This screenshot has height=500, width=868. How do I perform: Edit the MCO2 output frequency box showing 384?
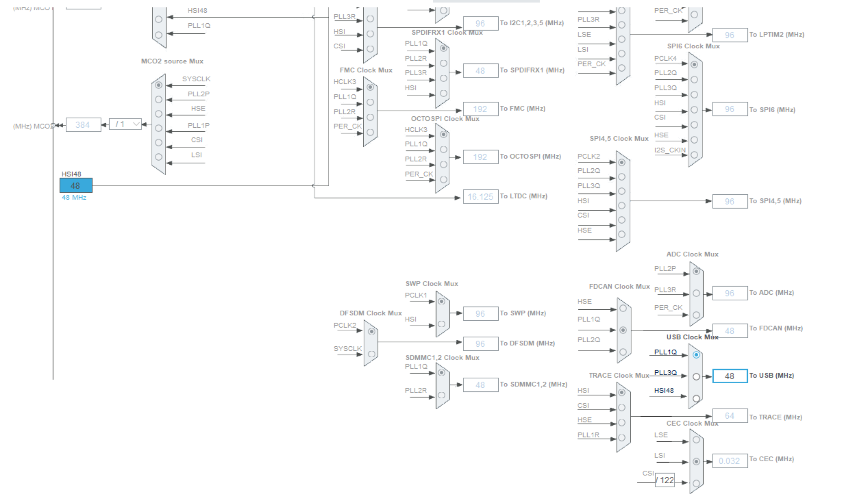[x=84, y=124]
